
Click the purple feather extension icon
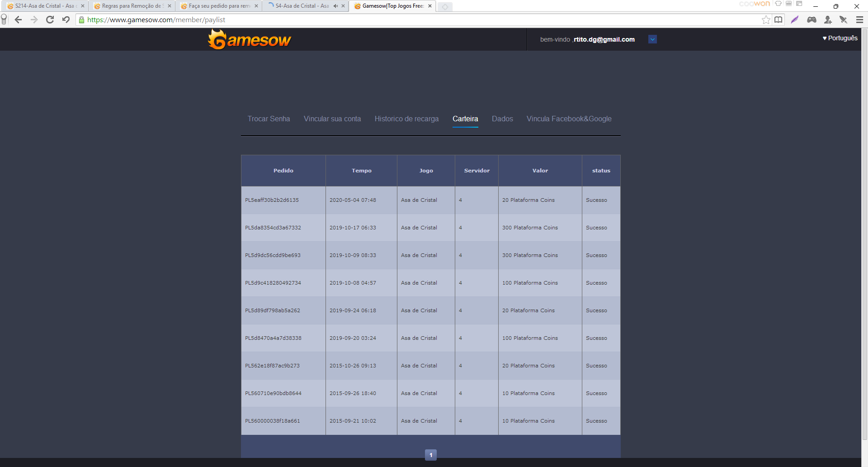point(795,19)
